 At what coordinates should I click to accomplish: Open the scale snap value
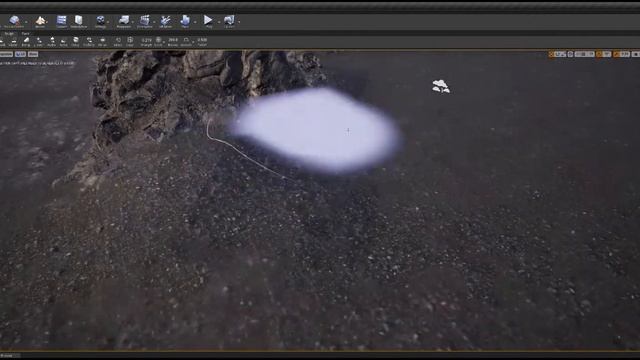625,54
